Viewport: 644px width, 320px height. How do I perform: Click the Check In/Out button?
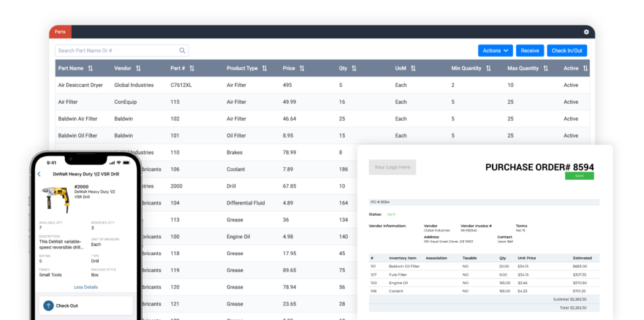coord(567,50)
